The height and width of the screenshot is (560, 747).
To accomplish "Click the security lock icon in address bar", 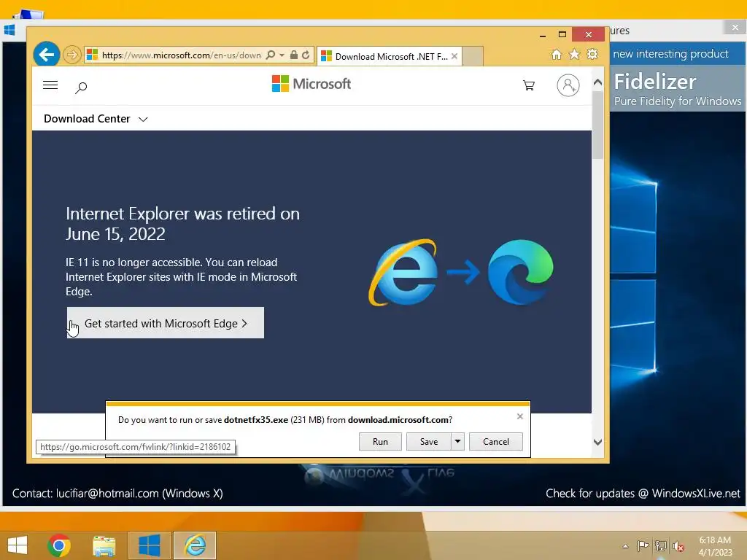I will [x=294, y=55].
